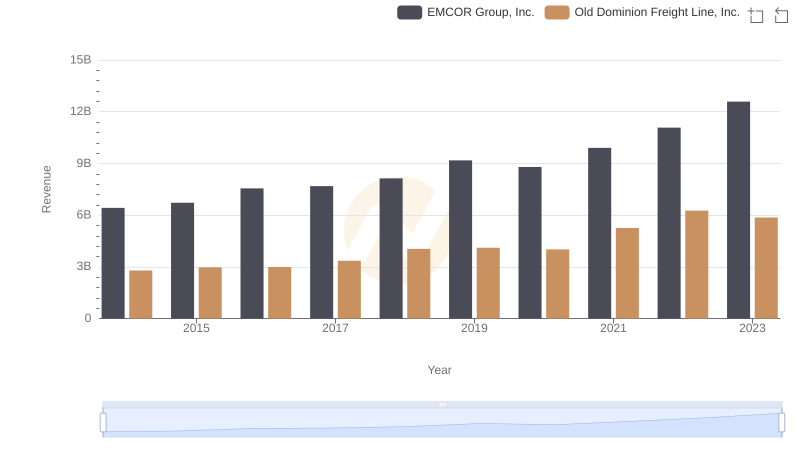Click the 6B y-axis label
The height and width of the screenshot is (461, 800).
[84, 215]
